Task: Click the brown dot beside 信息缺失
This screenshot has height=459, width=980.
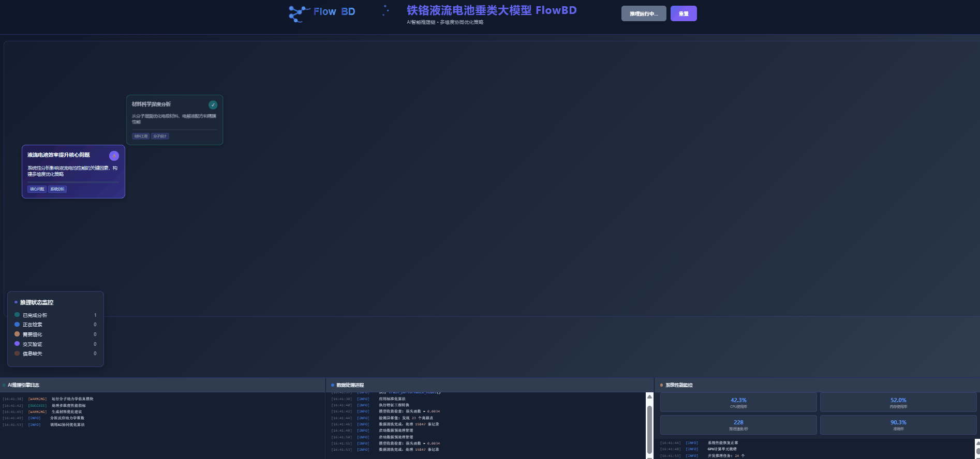Action: tap(17, 354)
